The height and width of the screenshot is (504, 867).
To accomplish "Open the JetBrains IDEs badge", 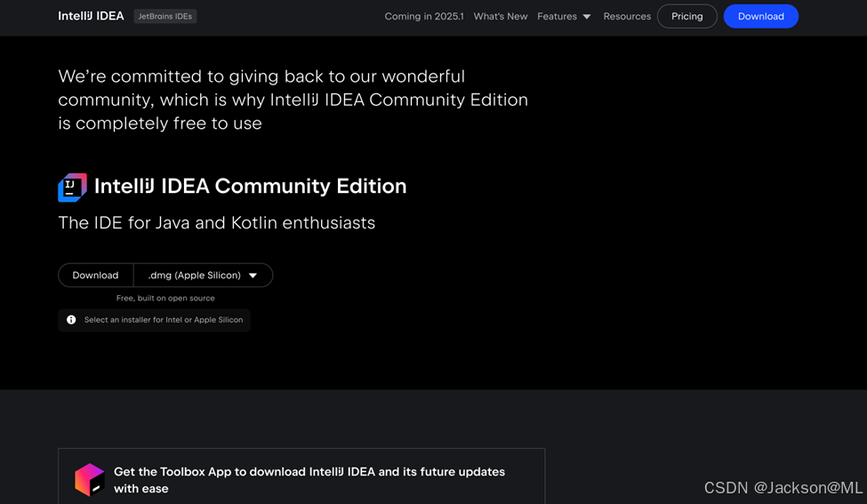I will tap(165, 16).
